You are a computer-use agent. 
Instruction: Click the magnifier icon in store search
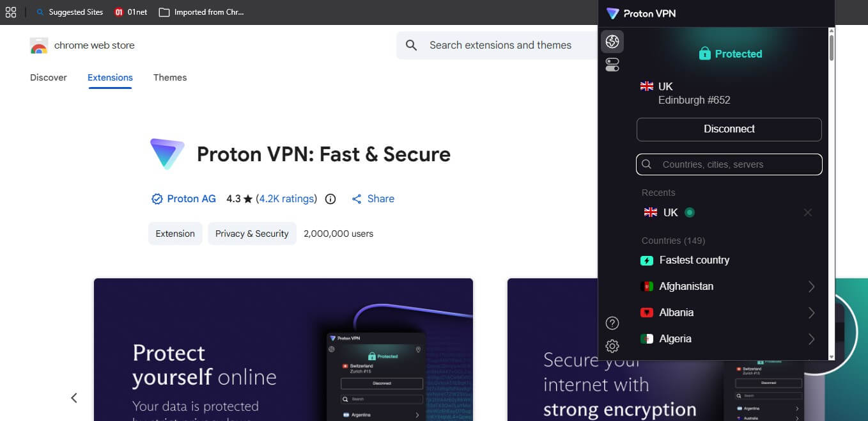[412, 45]
